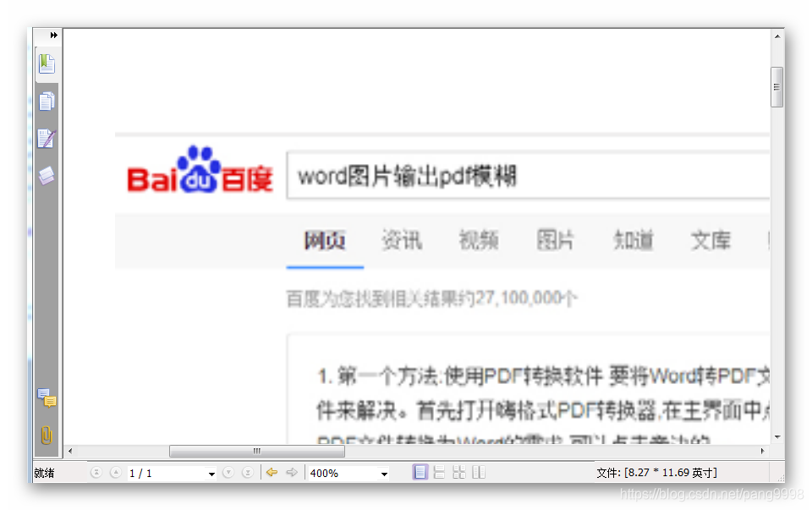Open the signatures pen panel icon

coord(47,139)
